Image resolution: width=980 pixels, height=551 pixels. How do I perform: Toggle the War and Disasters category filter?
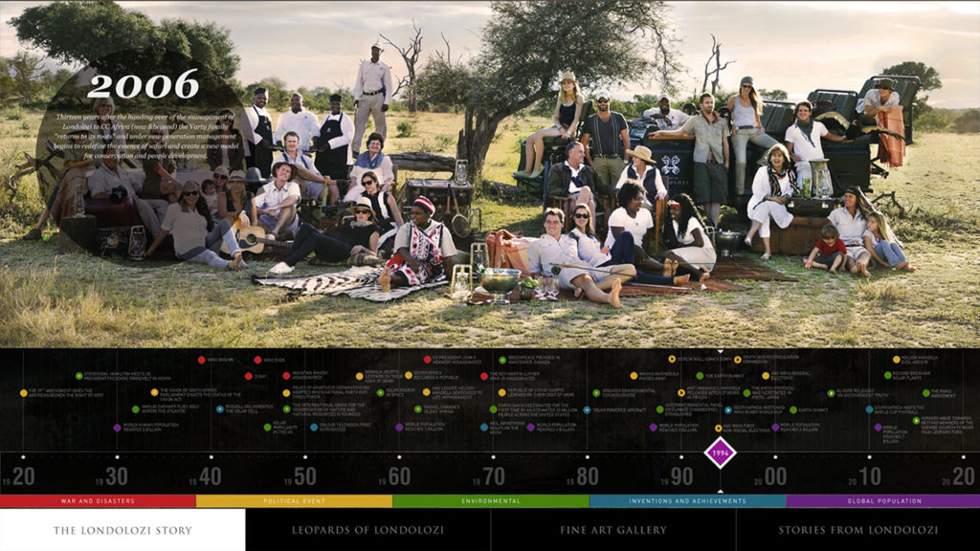(98, 500)
